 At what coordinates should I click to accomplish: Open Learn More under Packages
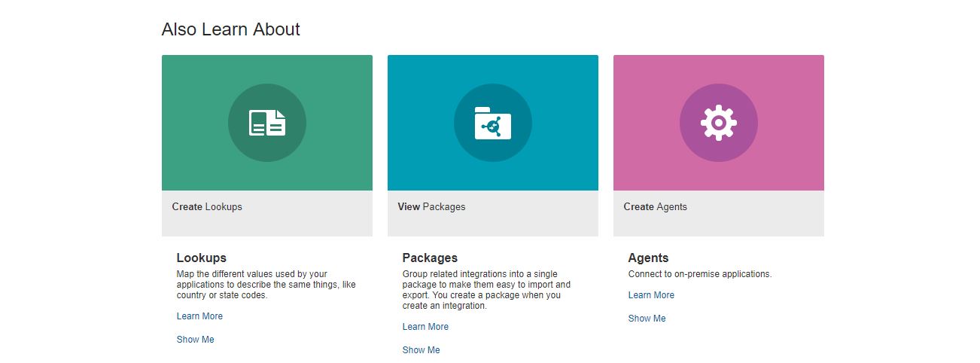(x=425, y=327)
